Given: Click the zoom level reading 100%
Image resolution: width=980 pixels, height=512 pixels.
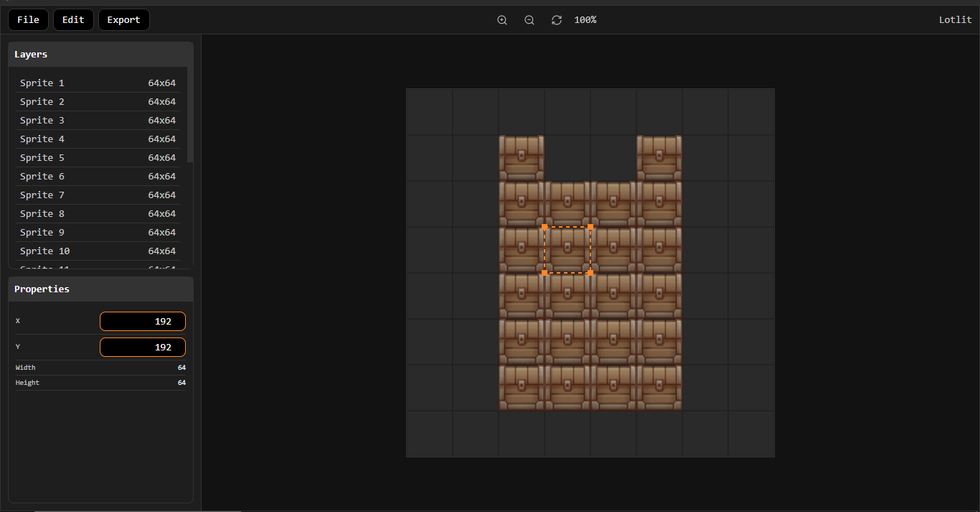Looking at the screenshot, I should click(585, 19).
